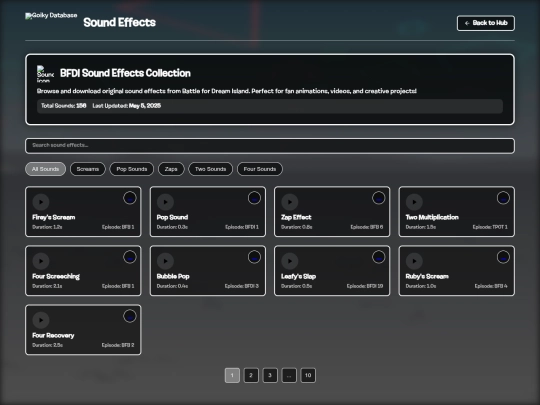Image resolution: width=540 pixels, height=405 pixels.
Task: Click the Leafy's Slap title text
Action: (299, 277)
